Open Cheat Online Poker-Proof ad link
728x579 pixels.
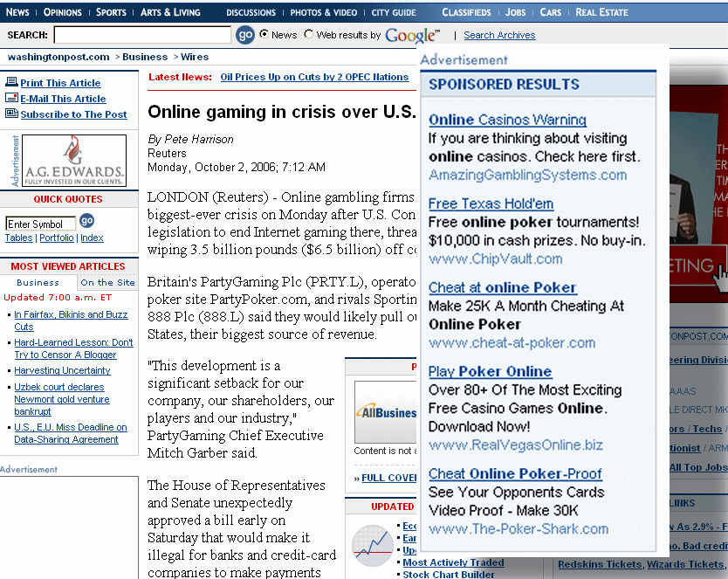click(x=515, y=473)
